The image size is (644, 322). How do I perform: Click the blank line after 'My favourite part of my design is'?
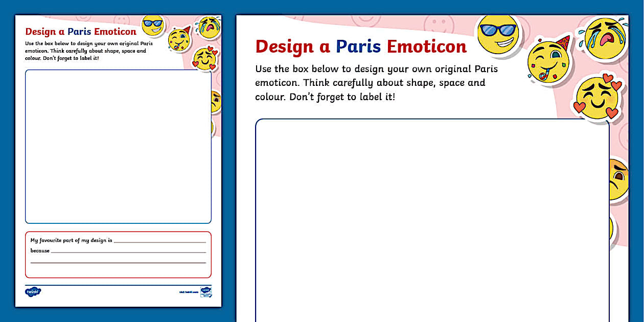coord(159,241)
